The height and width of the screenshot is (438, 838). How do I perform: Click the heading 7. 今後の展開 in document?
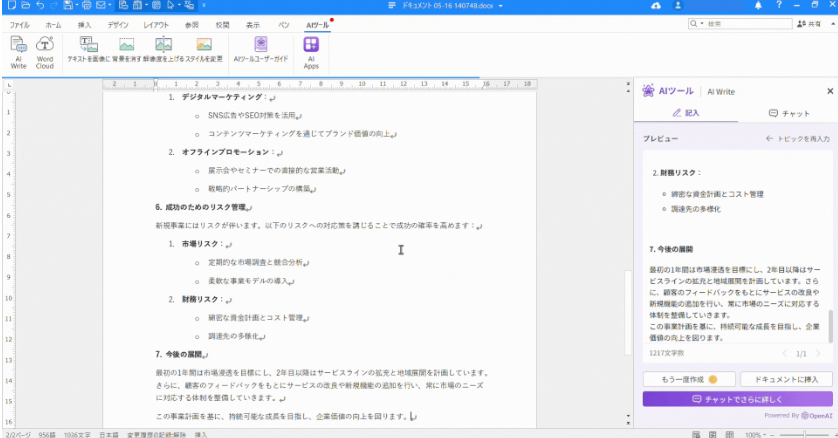(181, 354)
